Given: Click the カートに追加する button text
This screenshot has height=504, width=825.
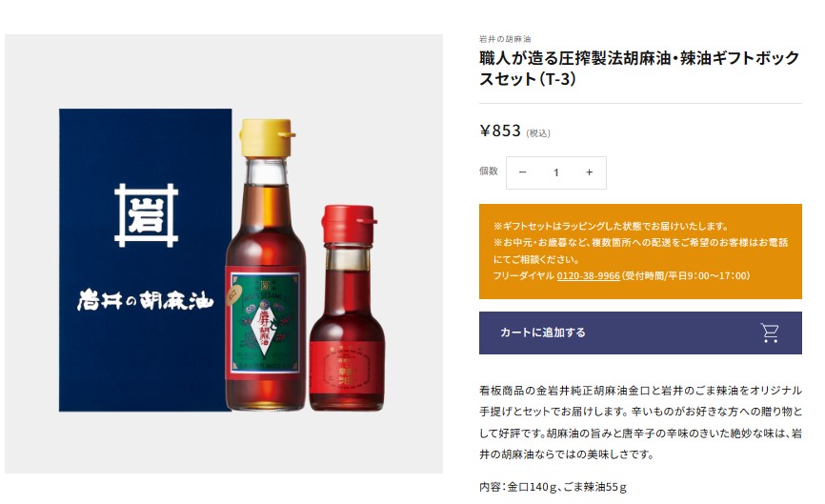Looking at the screenshot, I should point(542,333).
